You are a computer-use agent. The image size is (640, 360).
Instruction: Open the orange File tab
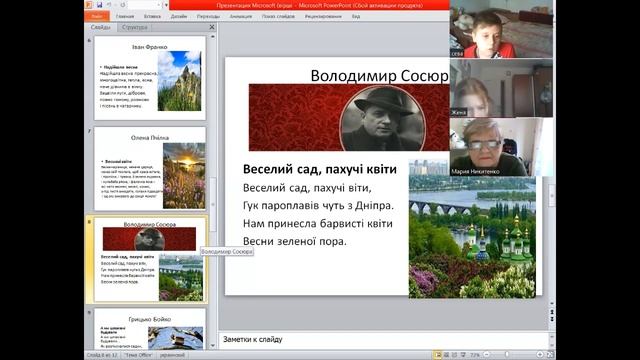pyautogui.click(x=97, y=16)
